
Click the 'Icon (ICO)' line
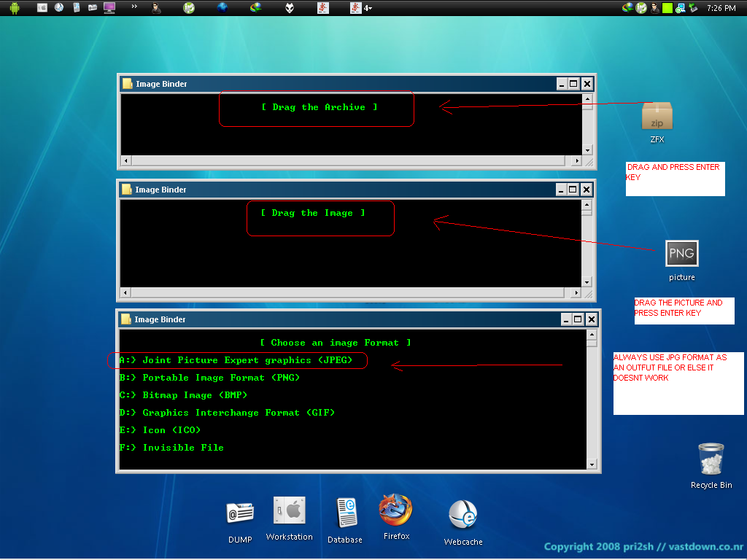(x=160, y=430)
